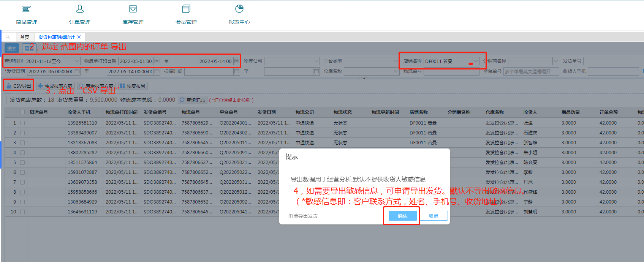Toggle the select-all checkbox in table header
Screen dimensions: 644x262
22,112
